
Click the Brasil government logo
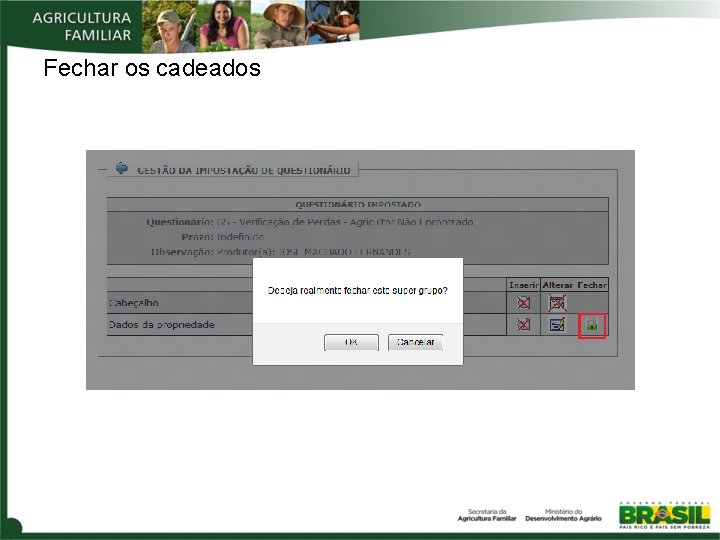664,516
